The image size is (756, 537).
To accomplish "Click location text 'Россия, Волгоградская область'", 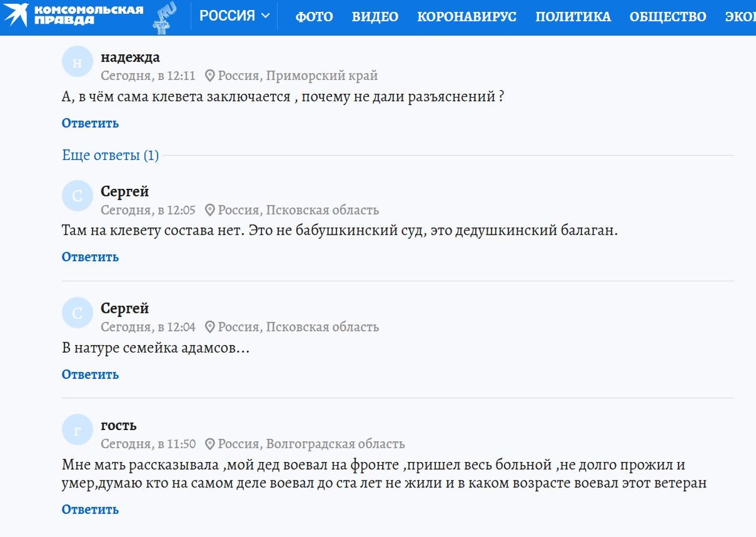I will (x=311, y=444).
